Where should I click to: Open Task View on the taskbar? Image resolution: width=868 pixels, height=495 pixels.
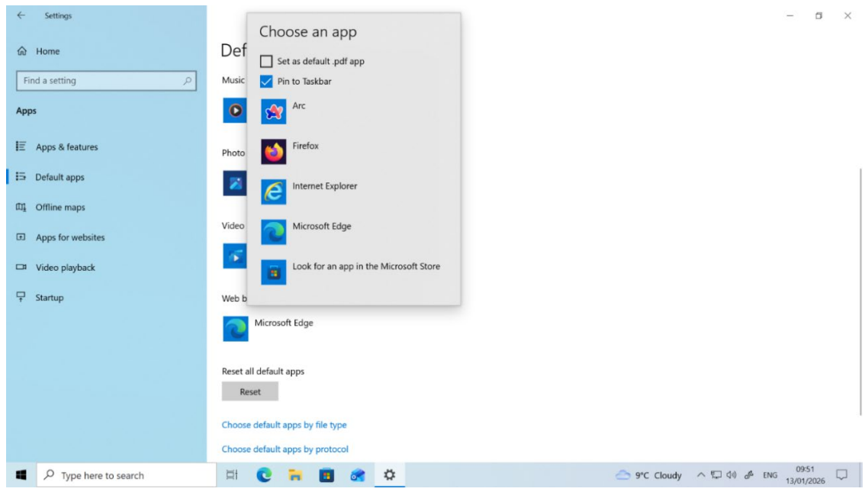(232, 475)
